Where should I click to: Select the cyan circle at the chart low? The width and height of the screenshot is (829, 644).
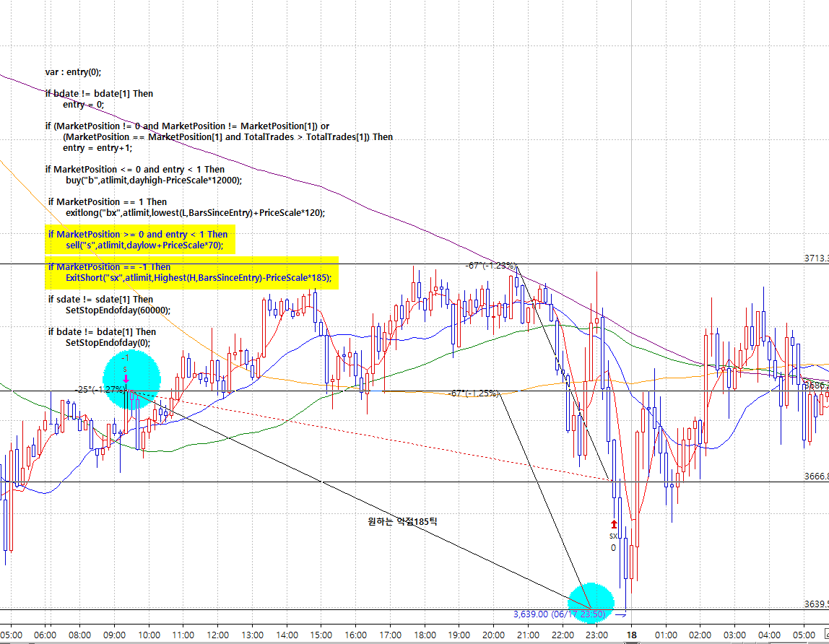click(591, 602)
